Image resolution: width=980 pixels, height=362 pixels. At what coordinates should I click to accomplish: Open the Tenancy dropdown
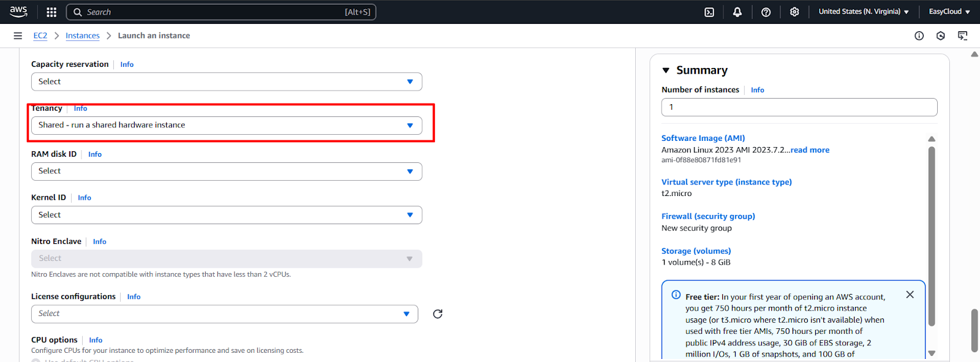[x=227, y=125]
